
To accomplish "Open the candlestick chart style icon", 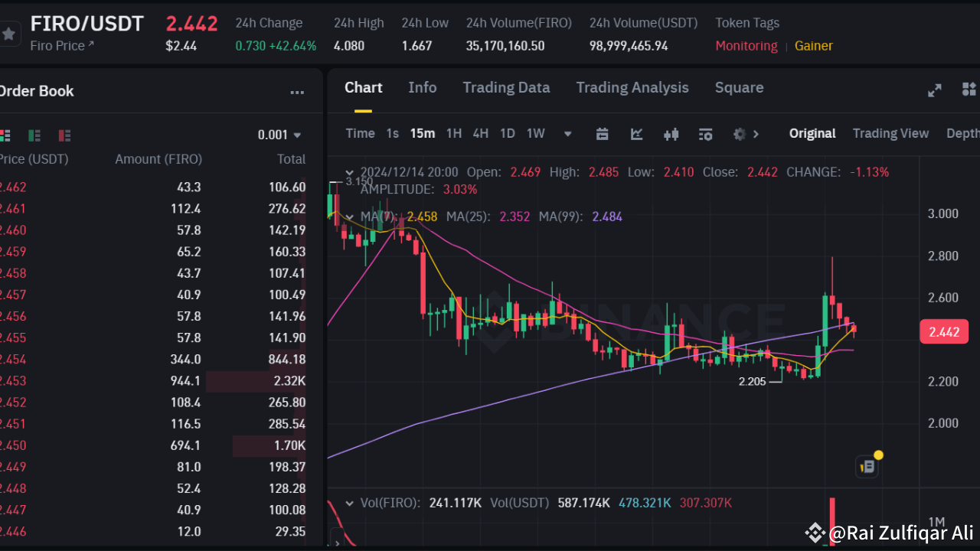I will (x=671, y=134).
